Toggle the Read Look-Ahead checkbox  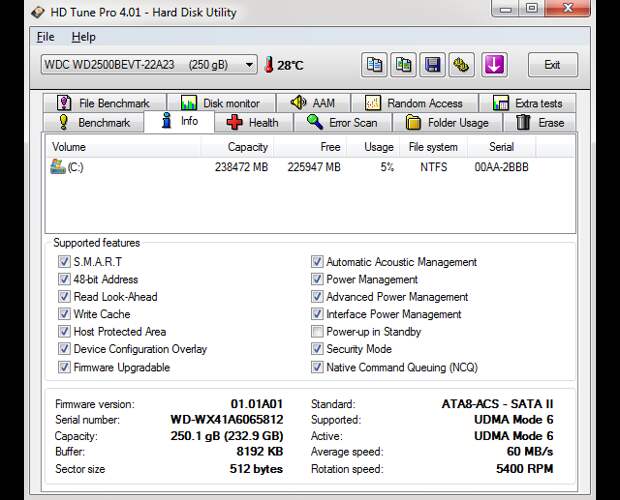coord(64,296)
